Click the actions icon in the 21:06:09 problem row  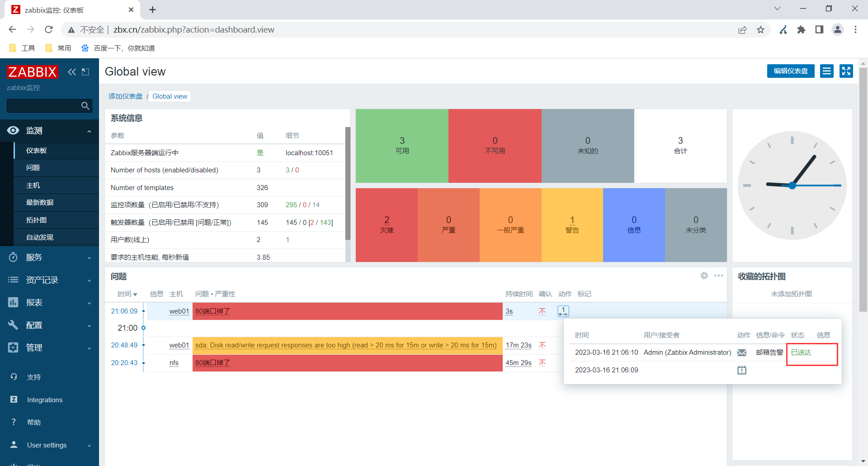tap(563, 311)
